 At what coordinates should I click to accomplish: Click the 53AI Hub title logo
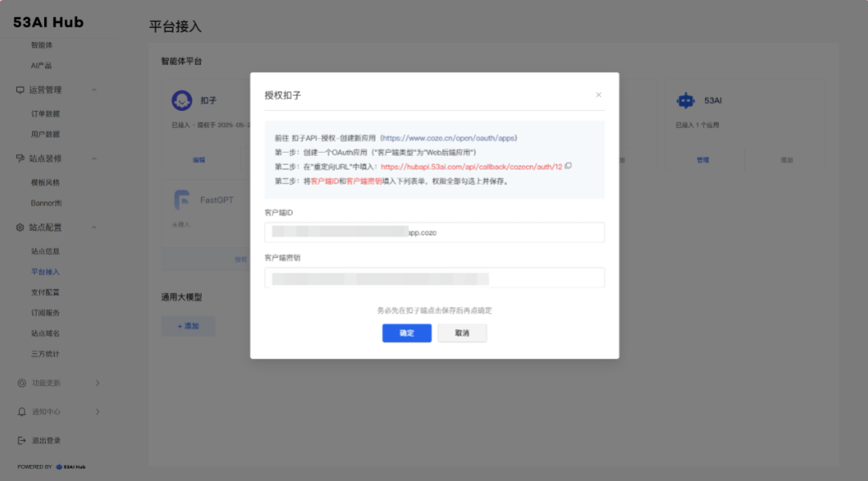48,23
